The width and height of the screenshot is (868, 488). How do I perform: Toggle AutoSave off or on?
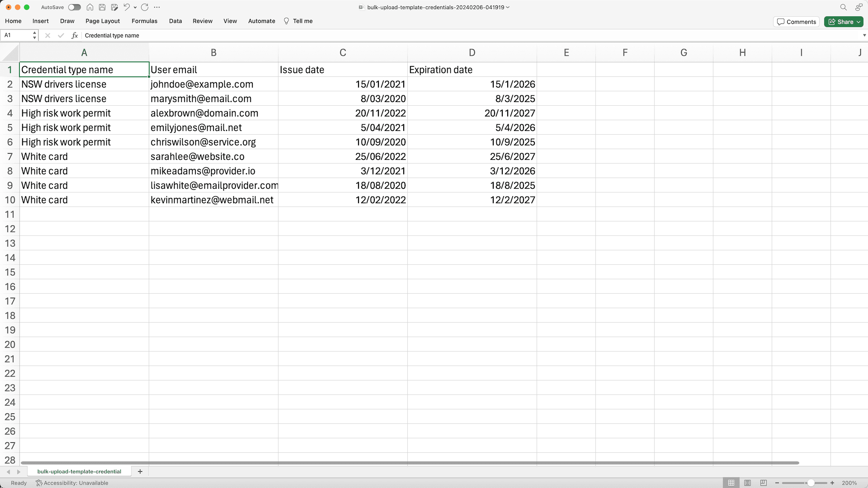click(x=74, y=7)
